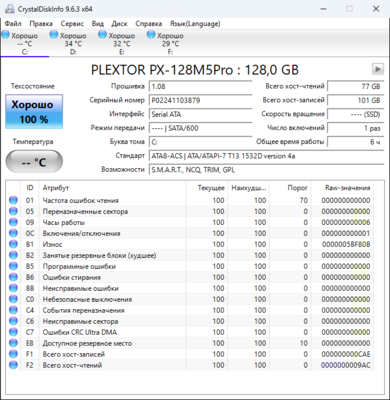Open the Сервис menu
Image resolution: width=390 pixels, height=400 pixels.
coord(72,24)
